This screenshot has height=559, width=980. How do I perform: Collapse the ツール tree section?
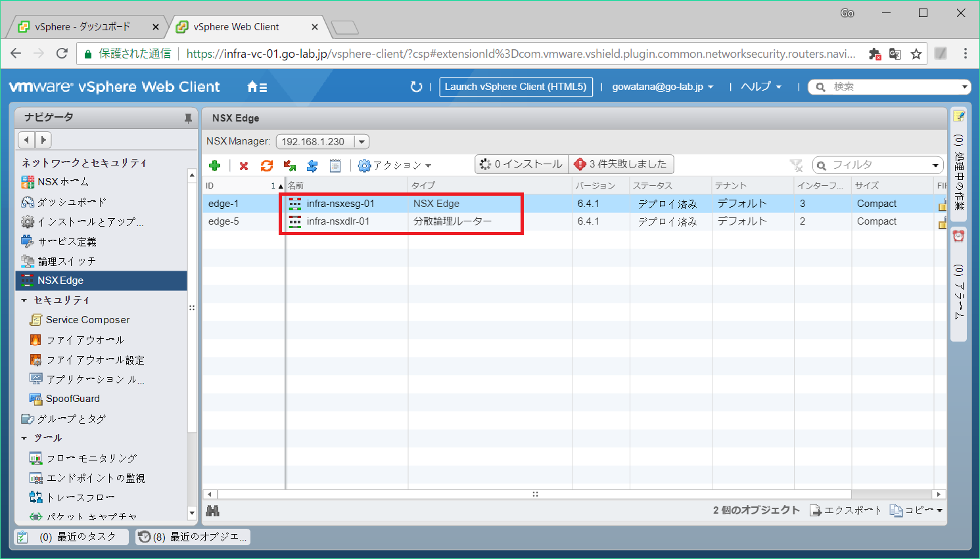click(24, 438)
